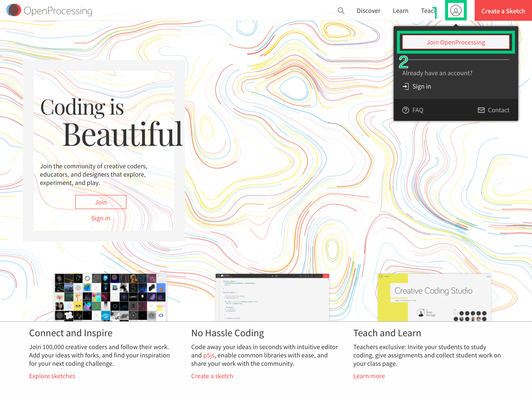Image resolution: width=532 pixels, height=399 pixels.
Task: Click the FAQ question mark icon
Action: 406,110
